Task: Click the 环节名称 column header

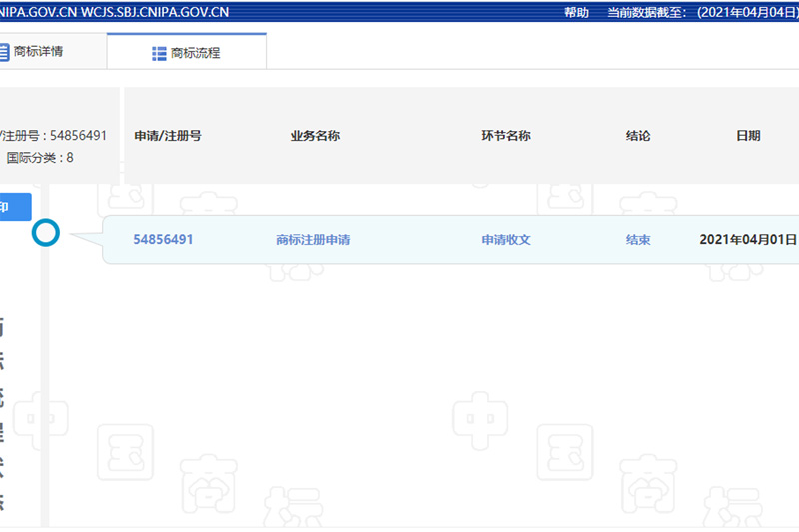Action: (x=506, y=136)
